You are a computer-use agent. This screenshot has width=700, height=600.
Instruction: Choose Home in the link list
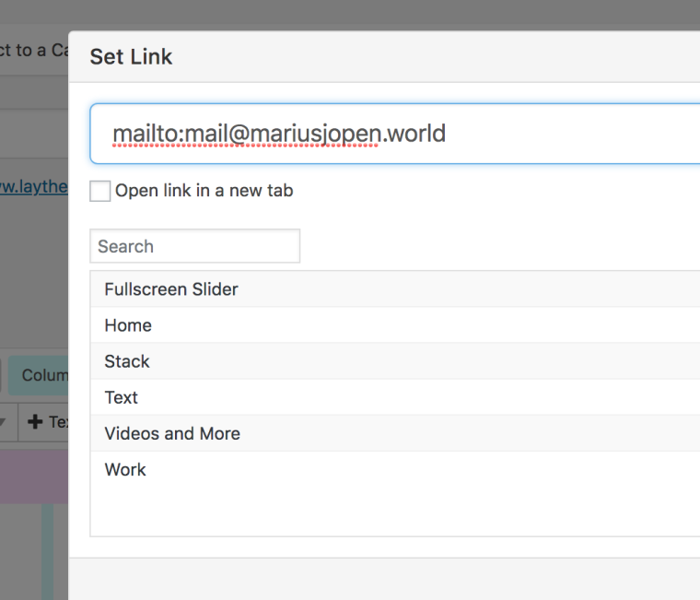[x=128, y=325]
